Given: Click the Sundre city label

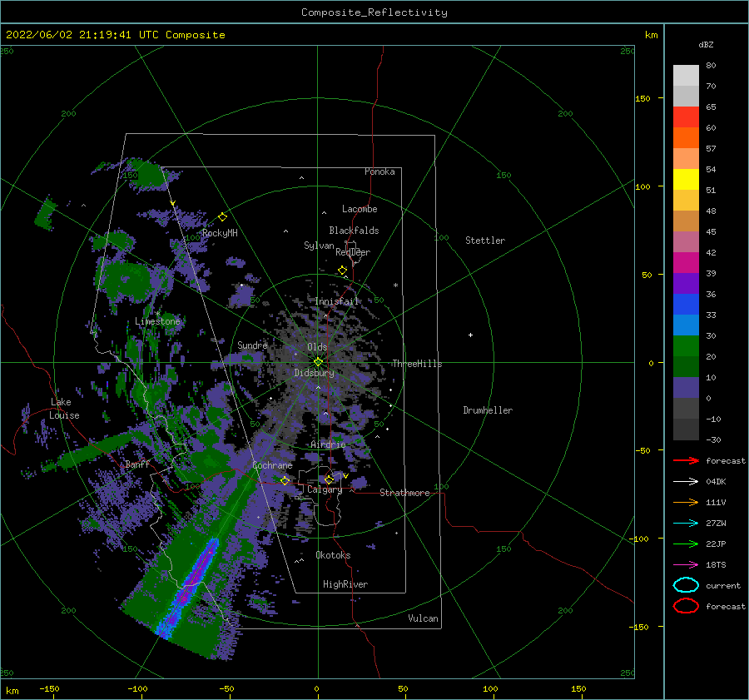Looking at the screenshot, I should [252, 345].
